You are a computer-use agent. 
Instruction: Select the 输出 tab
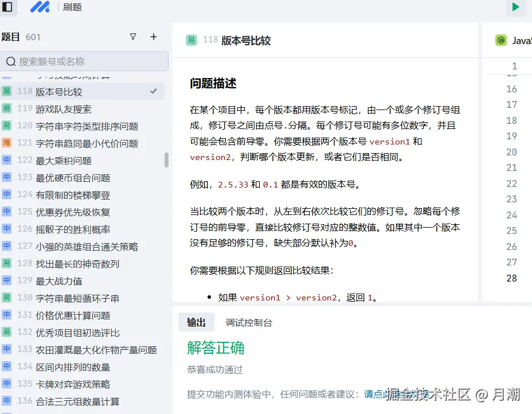click(x=196, y=322)
